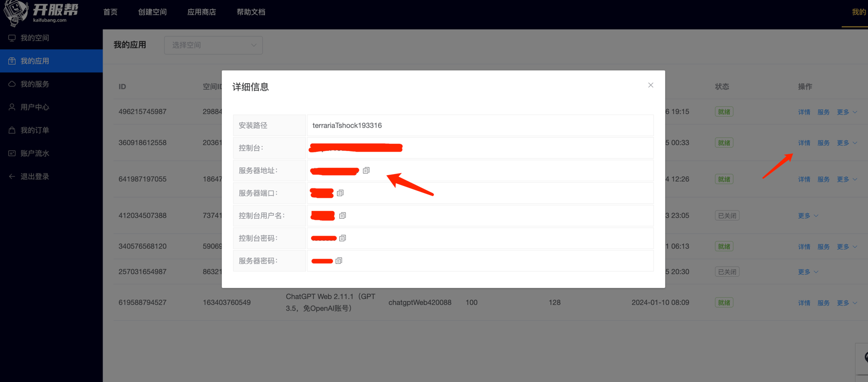The image size is (868, 382).
Task: Copy the server address value
Action: pyautogui.click(x=366, y=170)
